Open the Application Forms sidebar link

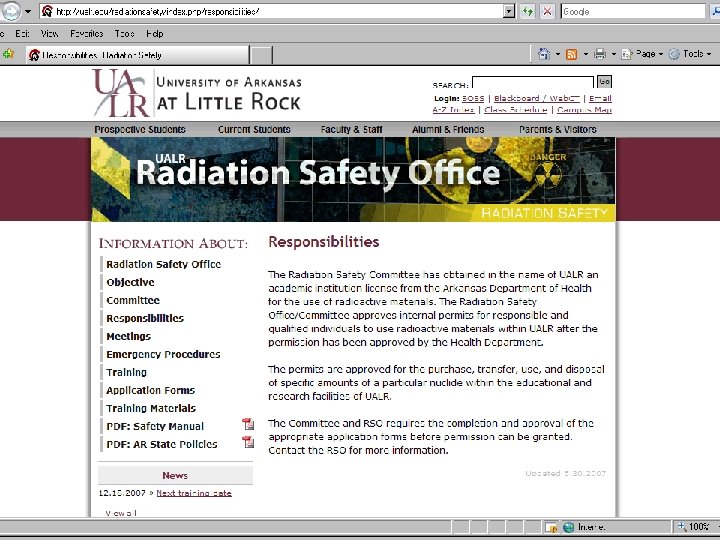pyautogui.click(x=151, y=390)
